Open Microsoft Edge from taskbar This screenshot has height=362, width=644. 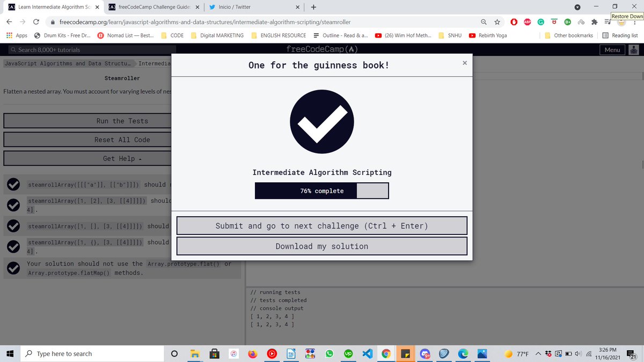pyautogui.click(x=463, y=354)
